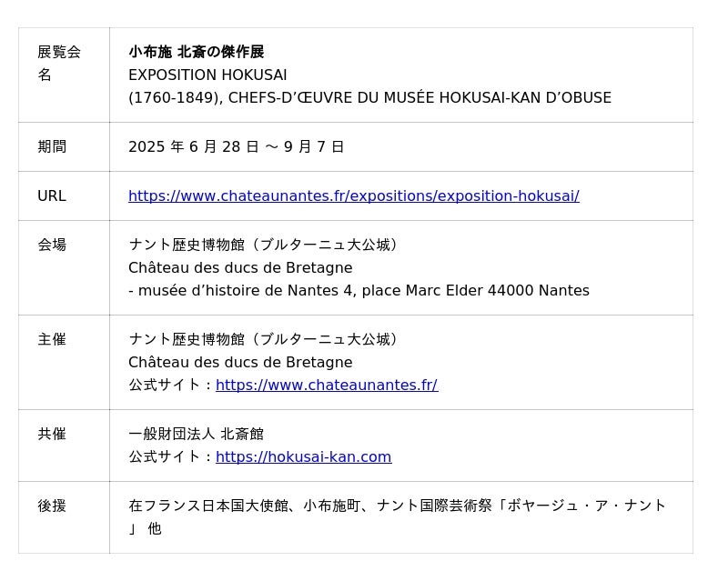Click the 会場 row label
The height and width of the screenshot is (581, 728).
point(51,245)
